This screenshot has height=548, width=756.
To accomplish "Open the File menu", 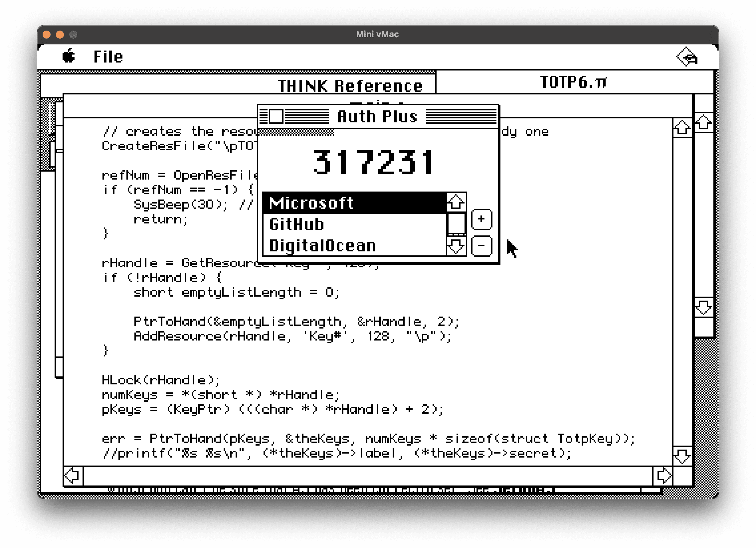I will coord(108,57).
